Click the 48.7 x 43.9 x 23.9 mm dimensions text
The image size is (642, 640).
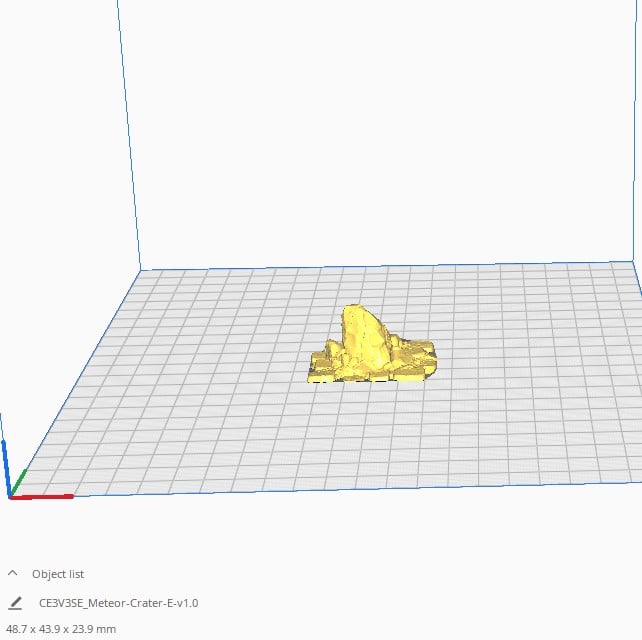coord(61,629)
